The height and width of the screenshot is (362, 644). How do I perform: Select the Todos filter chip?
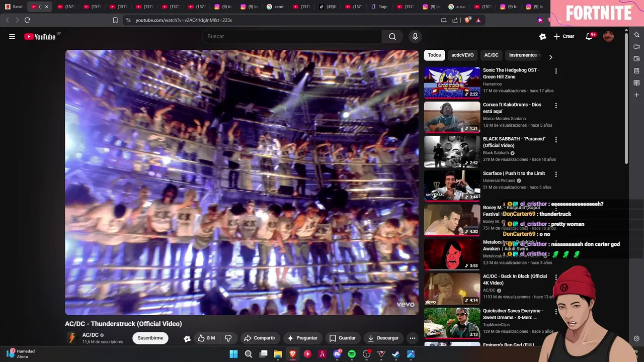click(434, 55)
